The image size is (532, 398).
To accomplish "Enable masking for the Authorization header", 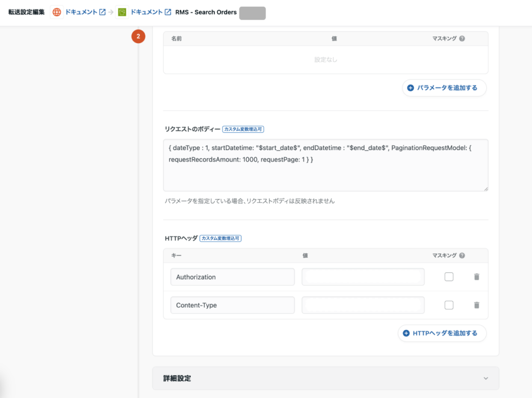I will [449, 277].
